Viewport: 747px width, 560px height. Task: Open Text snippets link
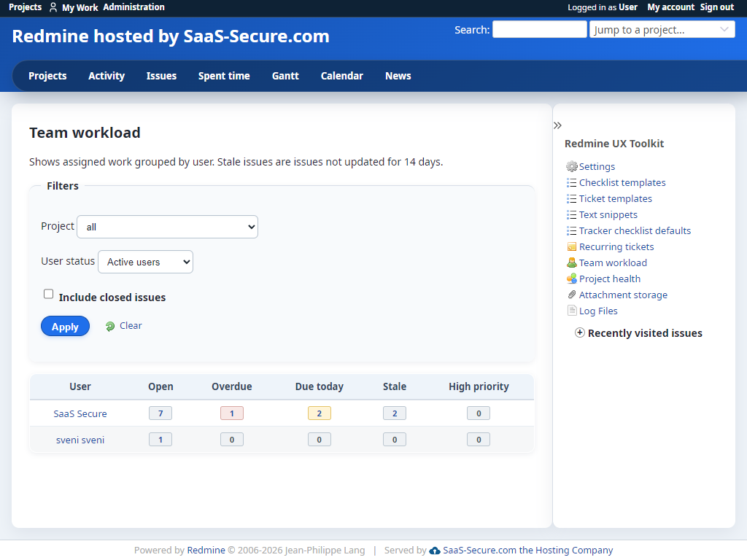(x=608, y=215)
